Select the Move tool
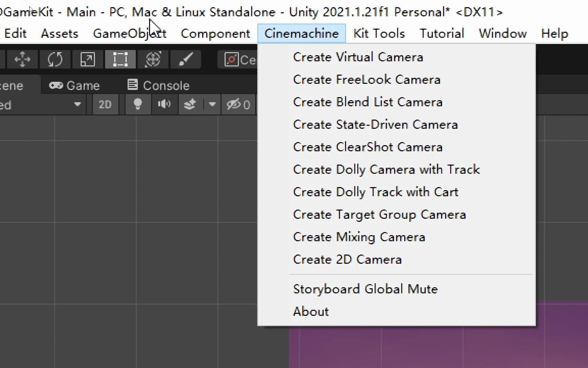This screenshot has width=588, height=368. [22, 59]
